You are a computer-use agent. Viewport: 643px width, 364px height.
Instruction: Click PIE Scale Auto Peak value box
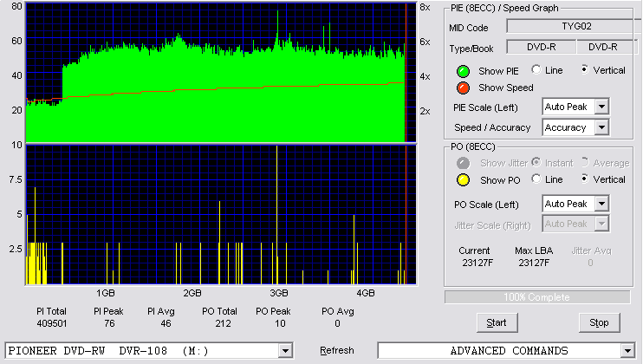tap(568, 107)
